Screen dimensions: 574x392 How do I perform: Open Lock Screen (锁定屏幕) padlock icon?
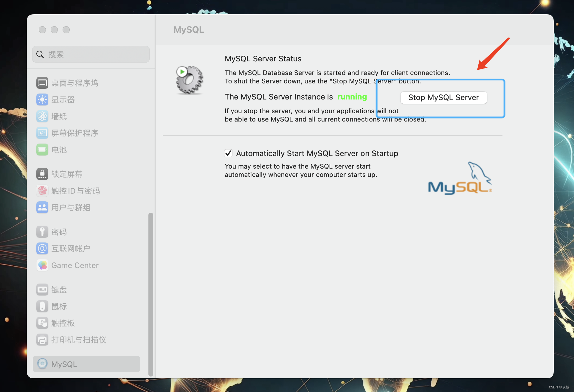(x=42, y=174)
